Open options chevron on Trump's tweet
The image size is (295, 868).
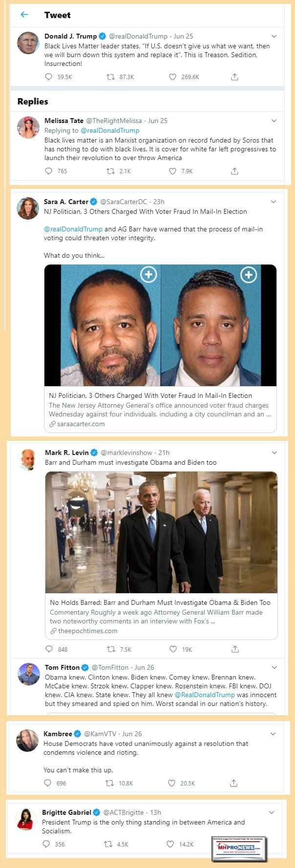coord(274,36)
